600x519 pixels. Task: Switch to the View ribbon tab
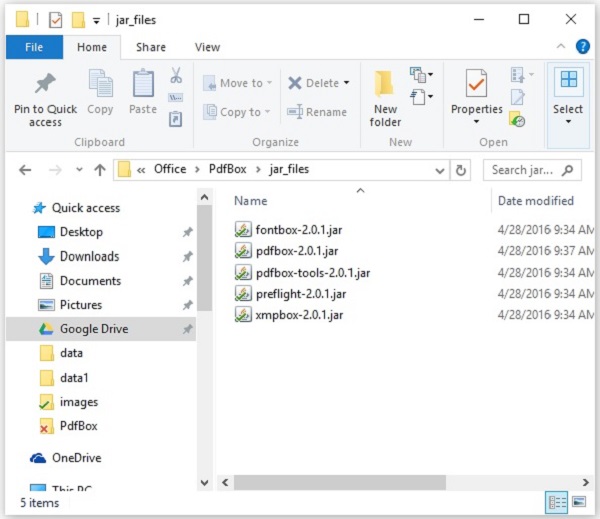pos(207,47)
